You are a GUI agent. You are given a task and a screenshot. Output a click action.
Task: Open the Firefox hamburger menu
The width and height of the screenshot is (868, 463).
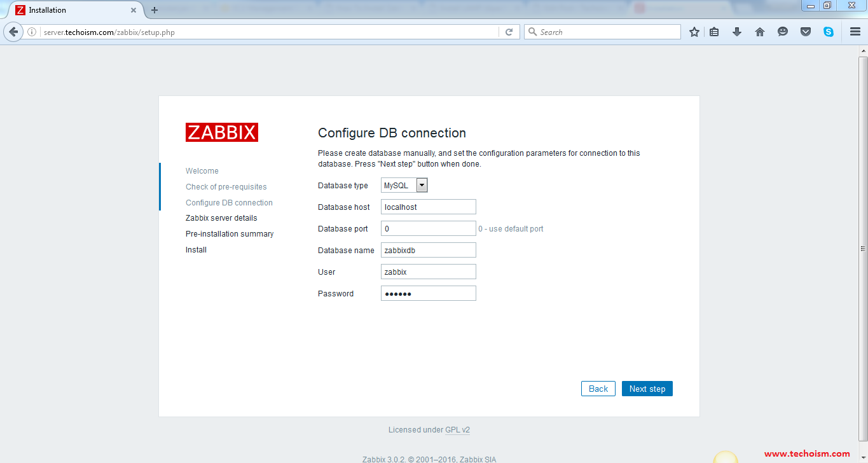(855, 32)
